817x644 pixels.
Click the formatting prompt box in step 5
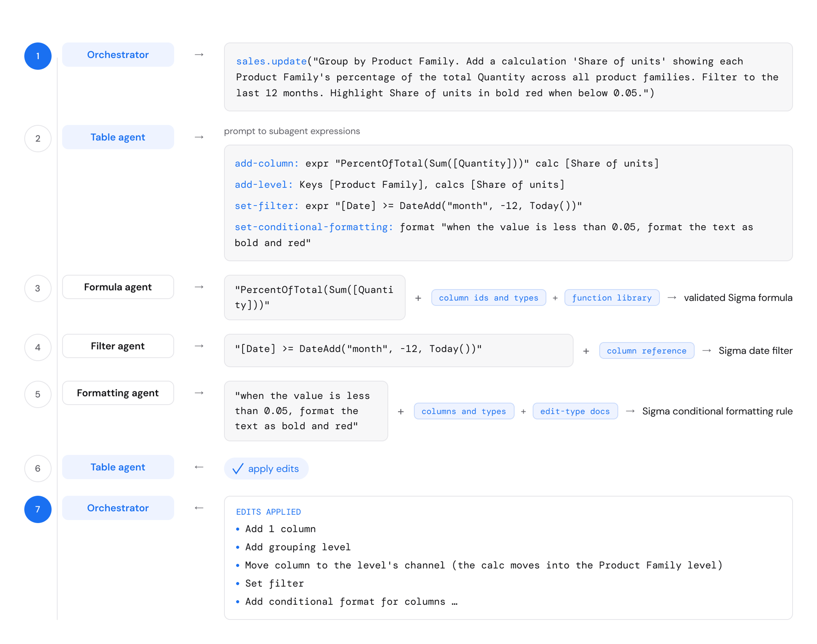pos(306,411)
